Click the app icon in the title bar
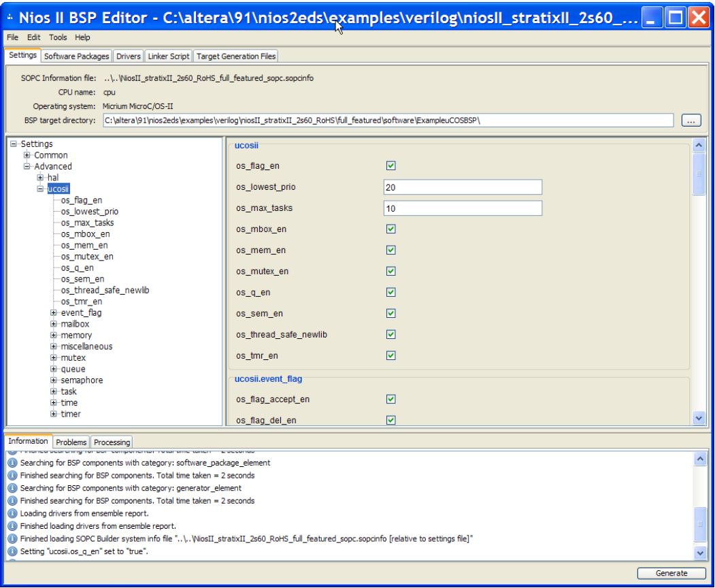 (10, 15)
